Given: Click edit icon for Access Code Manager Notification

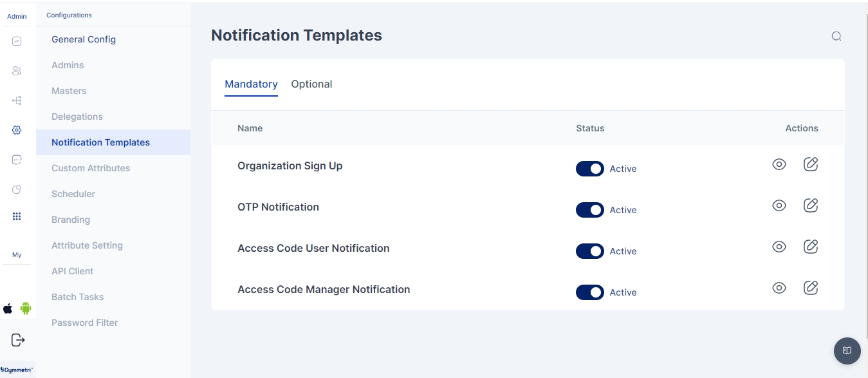Looking at the screenshot, I should (x=811, y=288).
